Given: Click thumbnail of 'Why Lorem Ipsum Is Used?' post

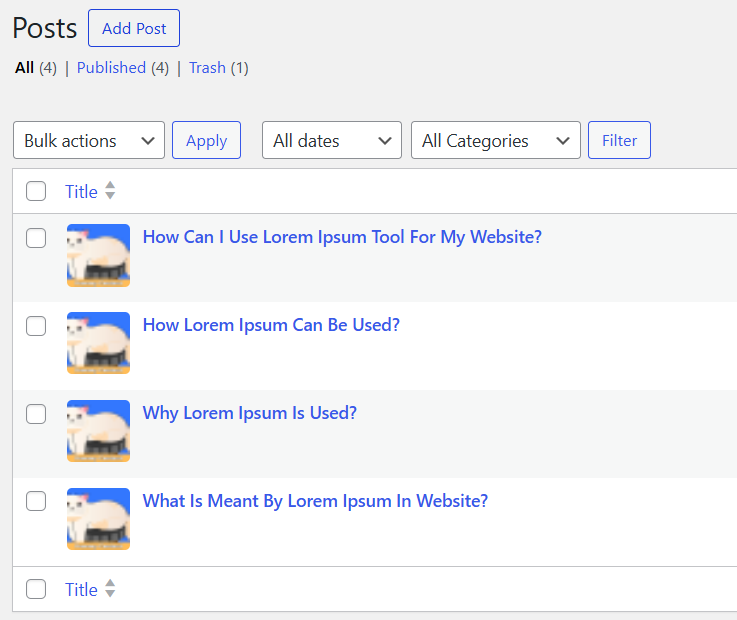Looking at the screenshot, I should (98, 431).
